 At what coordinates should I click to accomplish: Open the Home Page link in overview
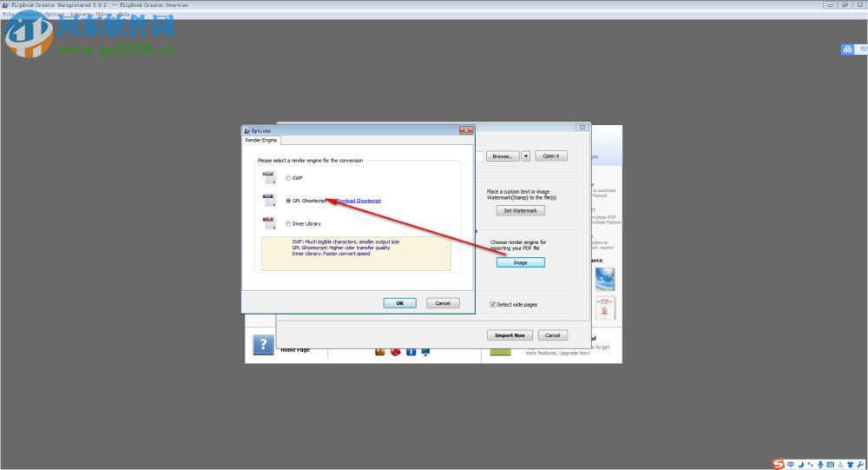[x=295, y=350]
